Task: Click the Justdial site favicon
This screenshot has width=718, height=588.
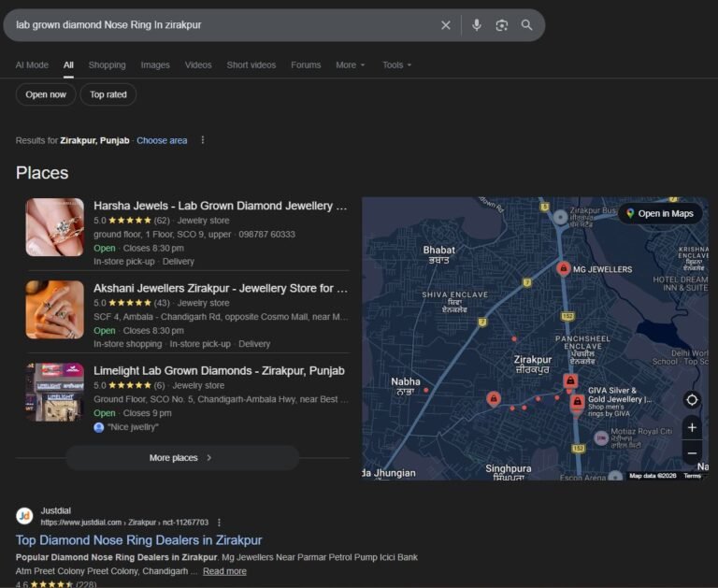Action: tap(24, 516)
